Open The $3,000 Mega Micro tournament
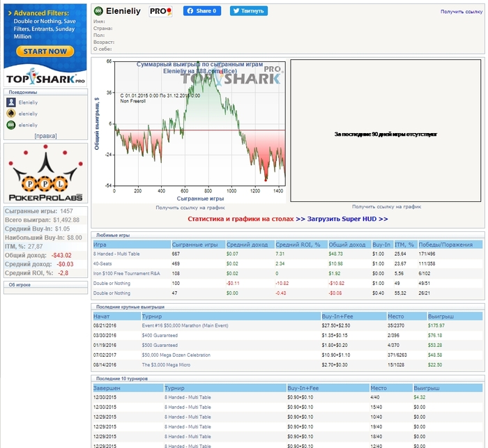 click(x=166, y=364)
